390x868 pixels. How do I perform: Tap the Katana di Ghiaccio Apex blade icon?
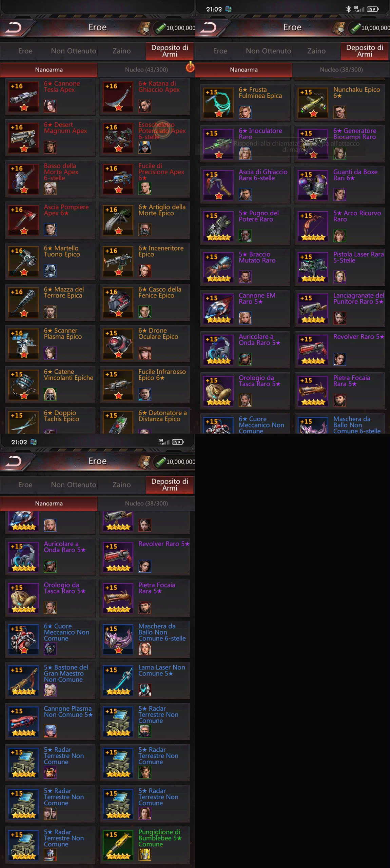point(118,97)
